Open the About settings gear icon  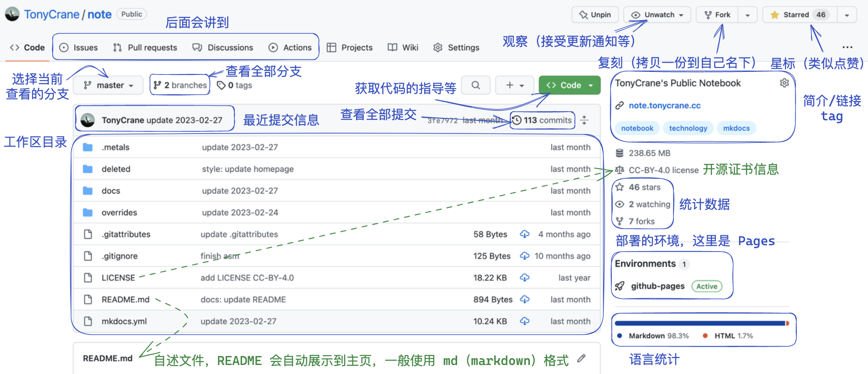(784, 83)
